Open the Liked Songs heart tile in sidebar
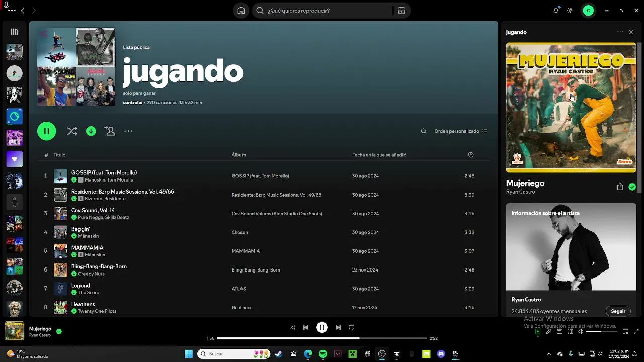Image resolution: width=644 pixels, height=362 pixels. click(x=14, y=159)
